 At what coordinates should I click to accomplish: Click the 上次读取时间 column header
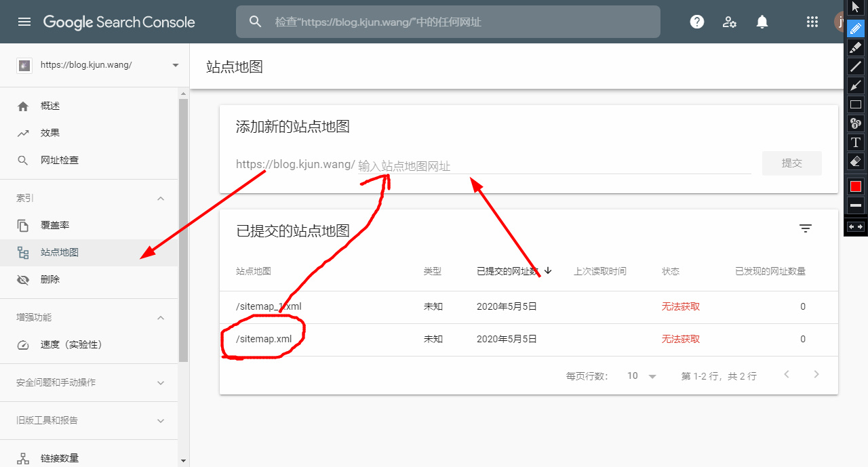tap(600, 271)
